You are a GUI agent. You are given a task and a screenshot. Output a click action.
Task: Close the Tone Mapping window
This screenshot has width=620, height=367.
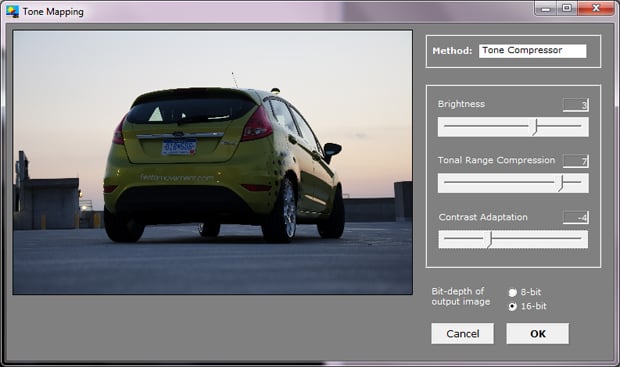click(x=596, y=8)
